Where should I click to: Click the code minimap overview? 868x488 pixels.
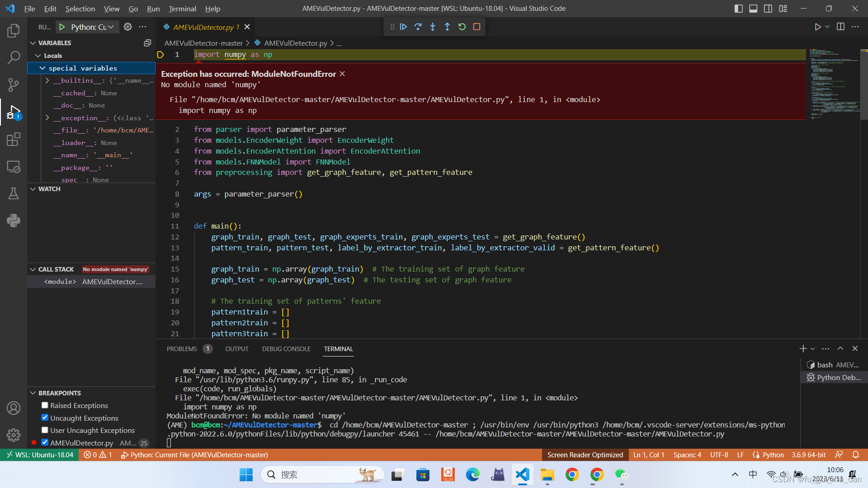click(x=835, y=84)
